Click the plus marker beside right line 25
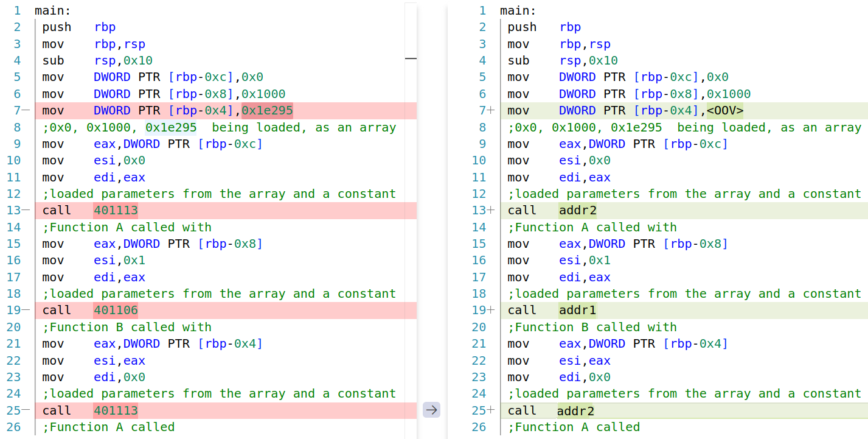Screen dimensions: 868x439 point(491,410)
